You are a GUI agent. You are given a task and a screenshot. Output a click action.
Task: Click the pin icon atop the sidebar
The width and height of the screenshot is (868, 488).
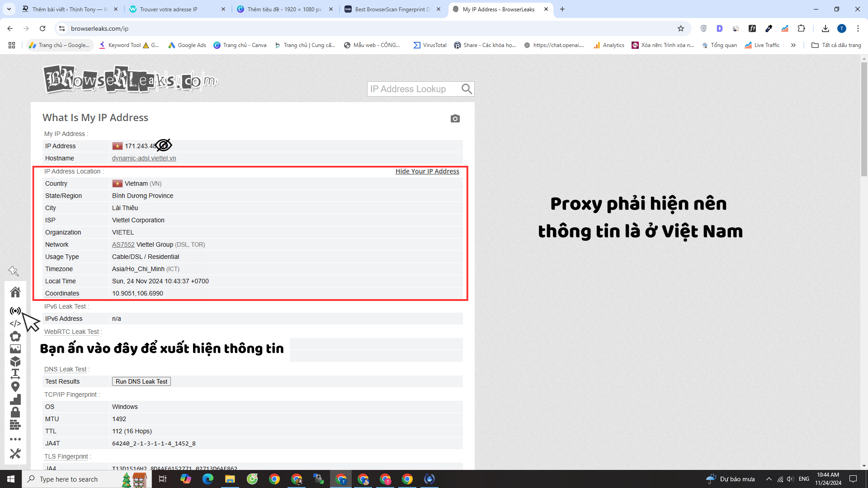click(x=14, y=271)
